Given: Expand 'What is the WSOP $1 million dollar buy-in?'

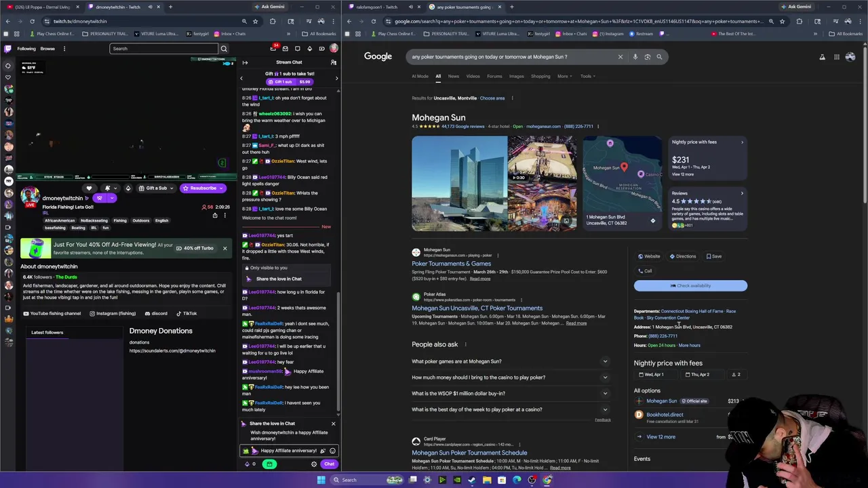Looking at the screenshot, I should click(511, 393).
